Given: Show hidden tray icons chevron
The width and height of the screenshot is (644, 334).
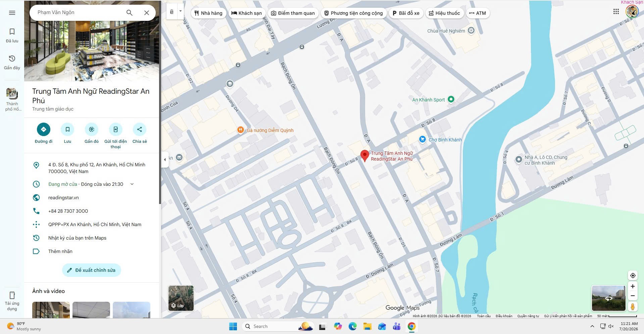Looking at the screenshot, I should coord(592,326).
